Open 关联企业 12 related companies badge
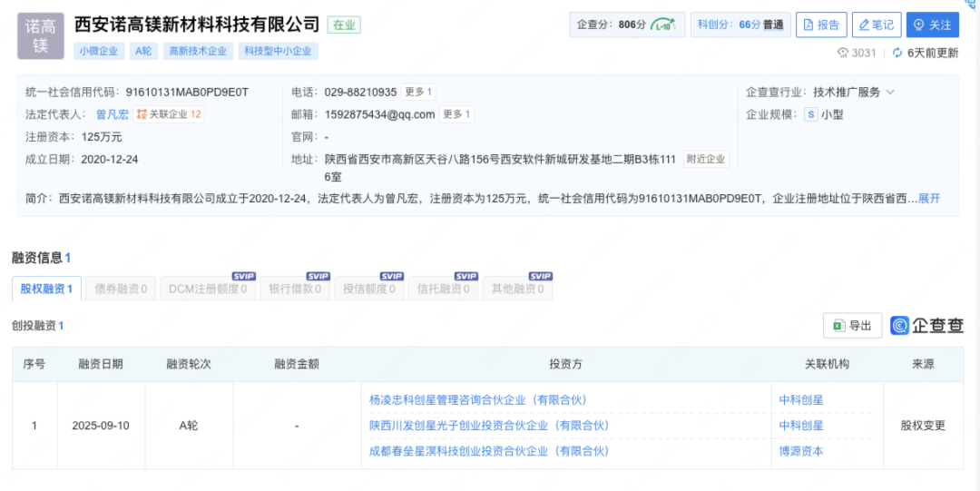This screenshot has height=491, width=980. (x=170, y=114)
